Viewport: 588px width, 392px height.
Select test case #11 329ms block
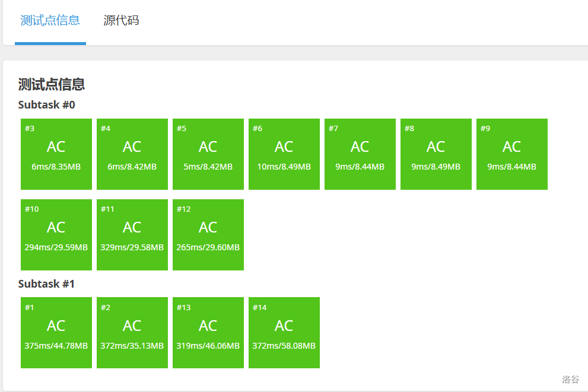[x=132, y=235]
